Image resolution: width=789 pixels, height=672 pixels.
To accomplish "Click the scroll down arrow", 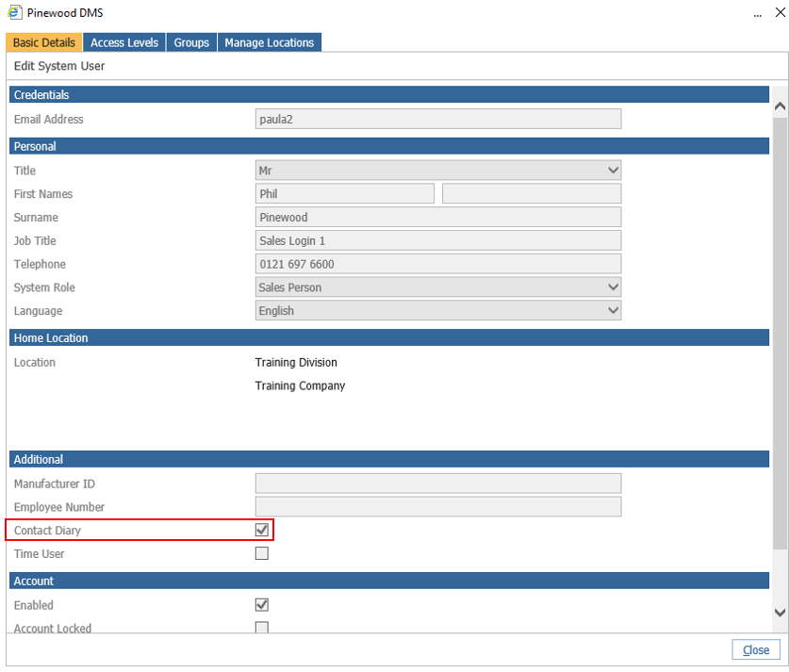I will click(780, 613).
